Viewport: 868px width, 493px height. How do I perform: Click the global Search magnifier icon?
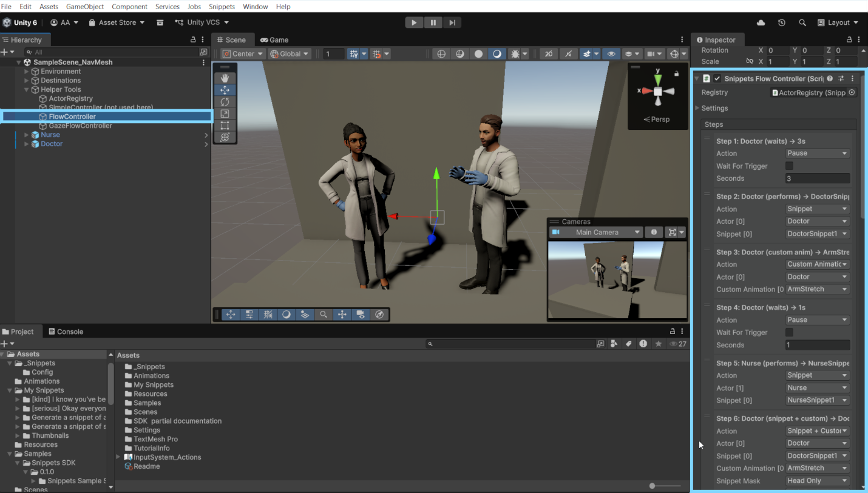(x=802, y=22)
